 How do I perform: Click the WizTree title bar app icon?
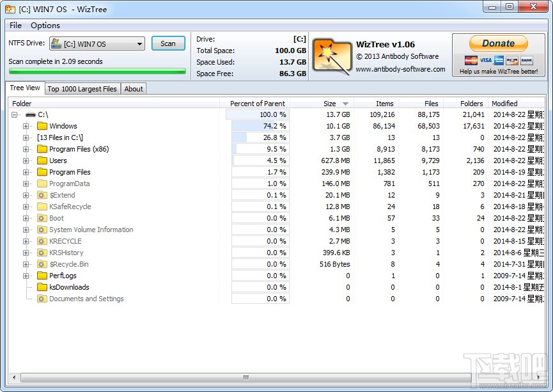click(x=10, y=9)
